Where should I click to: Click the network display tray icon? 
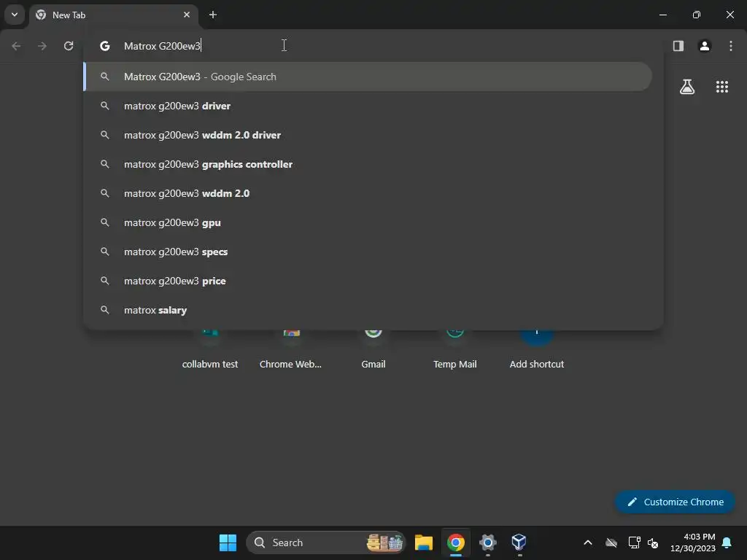634,542
